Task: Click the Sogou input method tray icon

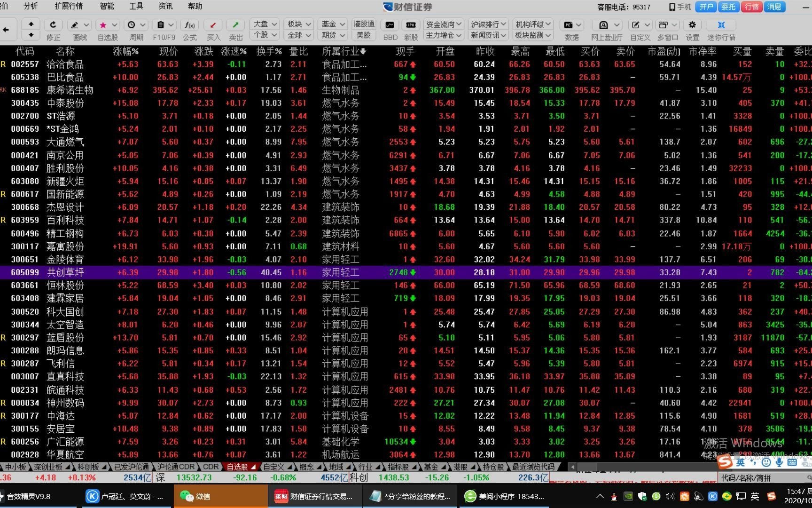Action: (771, 496)
